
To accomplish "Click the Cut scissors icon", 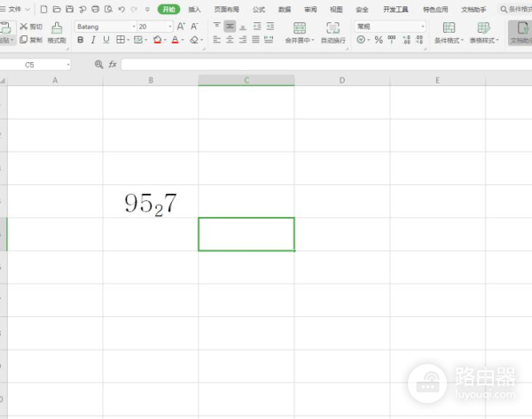I will point(24,27).
